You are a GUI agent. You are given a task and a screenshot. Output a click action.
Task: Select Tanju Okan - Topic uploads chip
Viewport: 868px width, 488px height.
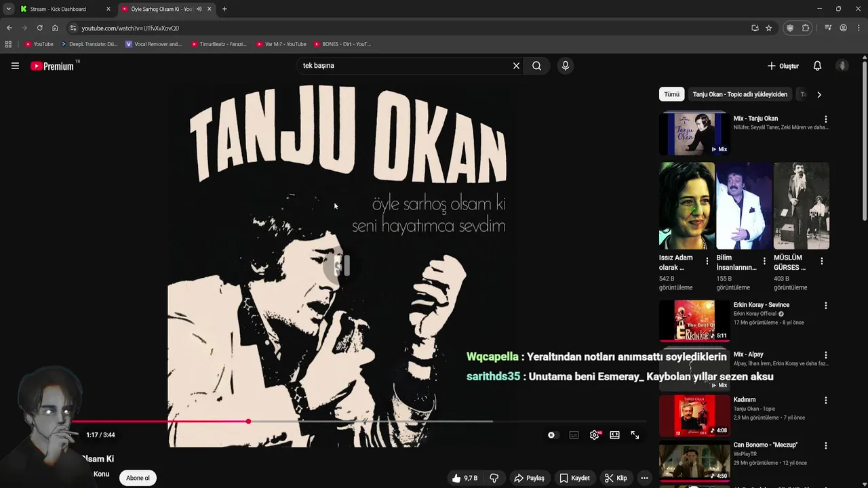click(x=740, y=94)
